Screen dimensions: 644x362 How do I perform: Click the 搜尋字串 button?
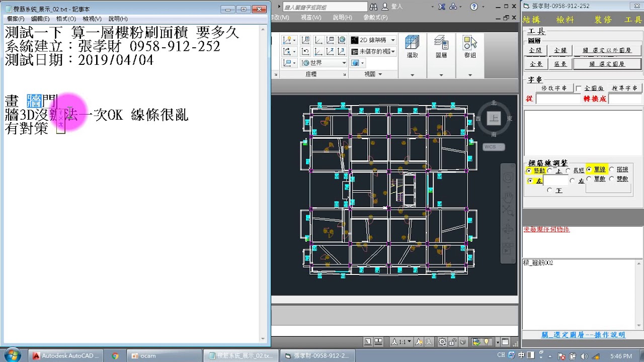[624, 88]
